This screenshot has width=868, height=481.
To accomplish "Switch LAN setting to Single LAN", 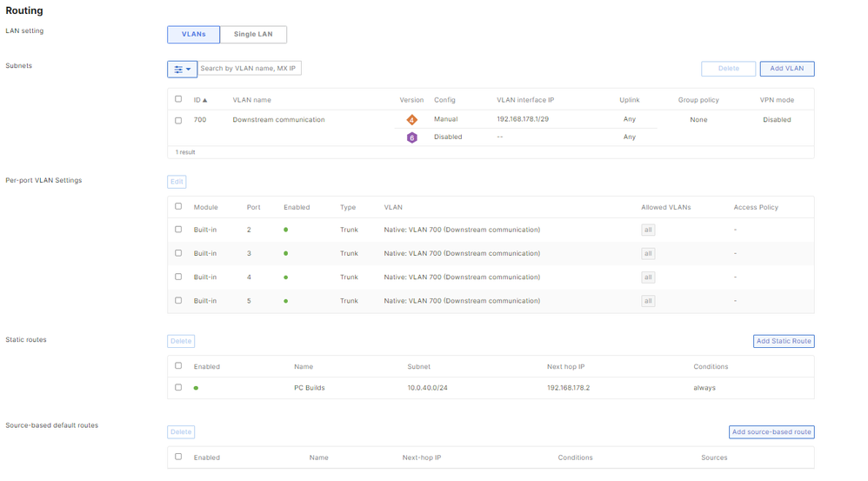I will pos(253,35).
